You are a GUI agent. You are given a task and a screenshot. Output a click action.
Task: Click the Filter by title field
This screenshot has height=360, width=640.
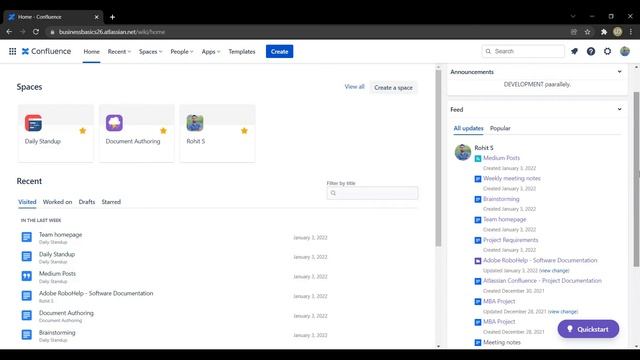tap(372, 193)
